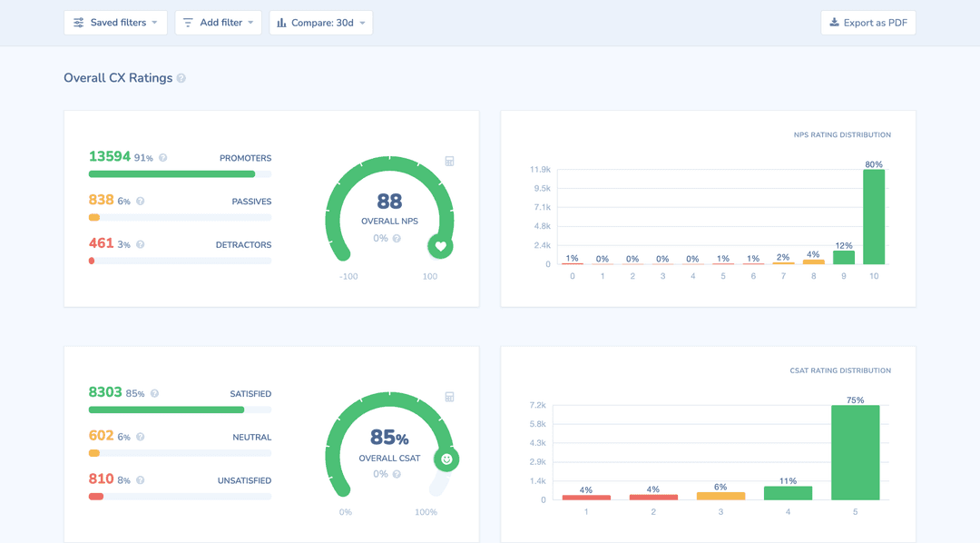Click the bar-chart icon in Compare: 30d button
This screenshot has height=543, width=980.
click(x=284, y=22)
